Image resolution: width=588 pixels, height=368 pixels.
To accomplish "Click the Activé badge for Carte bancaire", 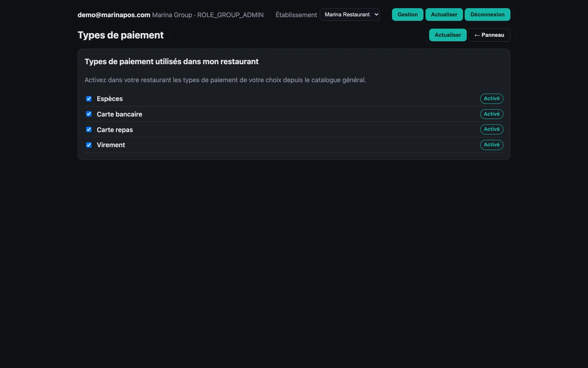I will (492, 114).
